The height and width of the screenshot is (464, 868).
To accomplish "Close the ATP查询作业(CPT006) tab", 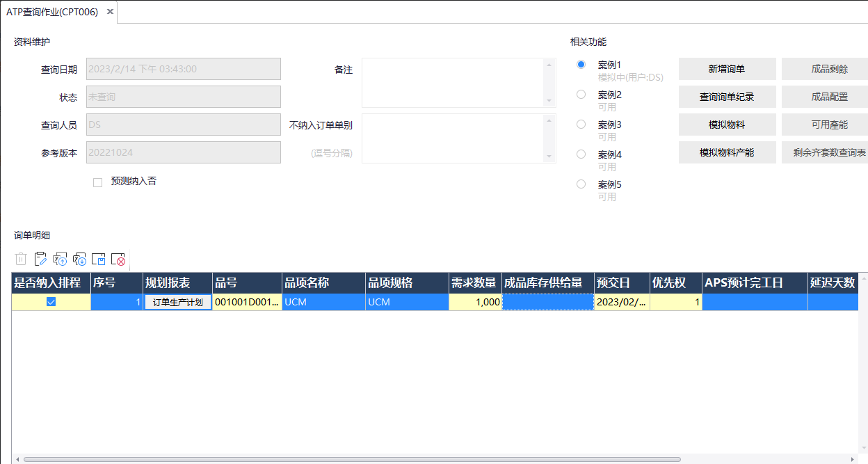I will pyautogui.click(x=110, y=12).
